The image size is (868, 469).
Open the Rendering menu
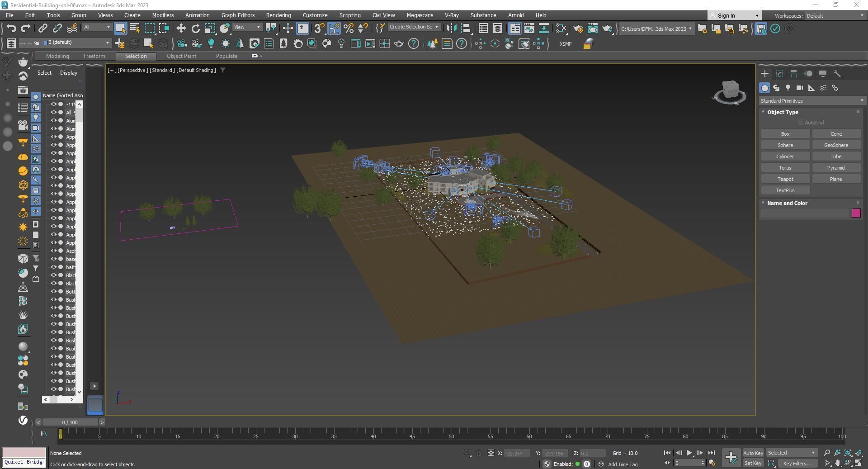click(278, 15)
